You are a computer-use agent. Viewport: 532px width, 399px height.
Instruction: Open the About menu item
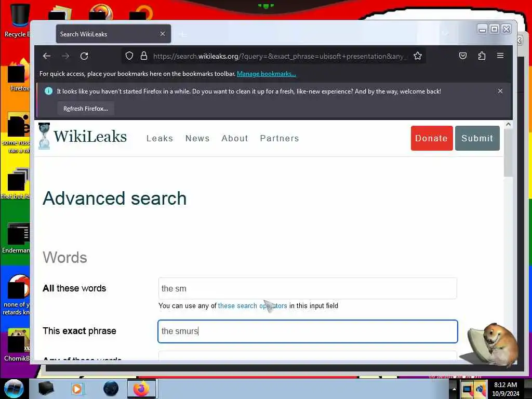pos(235,138)
